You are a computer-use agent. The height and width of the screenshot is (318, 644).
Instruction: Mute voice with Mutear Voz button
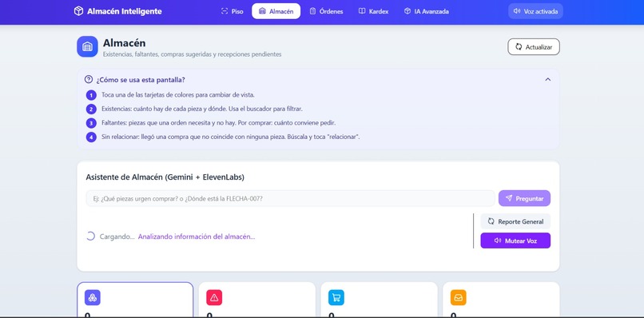tap(515, 240)
